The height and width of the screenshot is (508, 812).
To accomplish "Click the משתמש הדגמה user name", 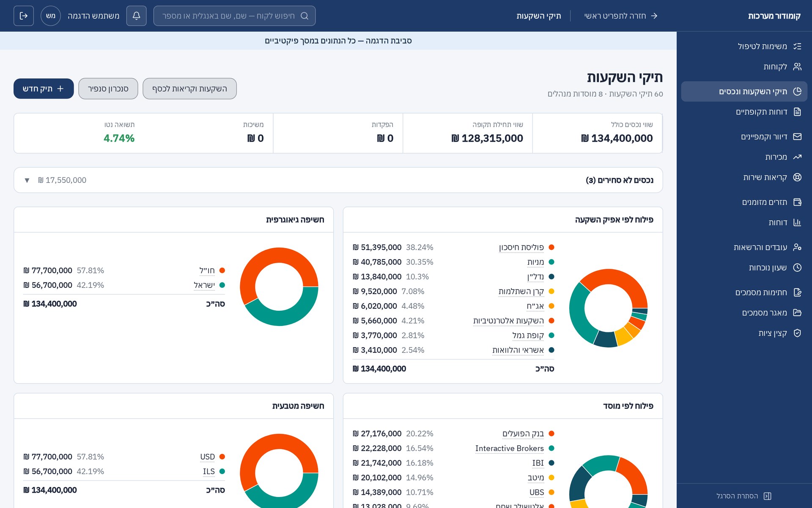I will coord(93,16).
